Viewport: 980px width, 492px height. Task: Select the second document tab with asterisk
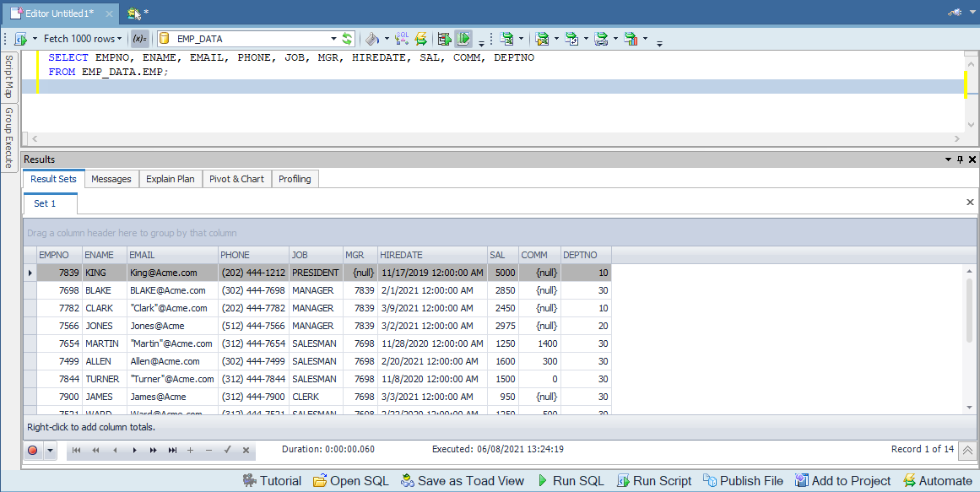point(138,13)
